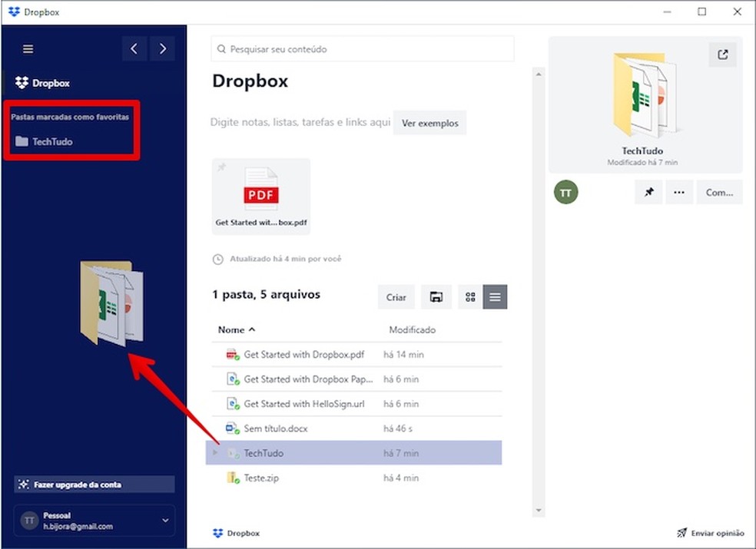756x549 pixels.
Task: Switch to grid view layout
Action: [x=469, y=297]
